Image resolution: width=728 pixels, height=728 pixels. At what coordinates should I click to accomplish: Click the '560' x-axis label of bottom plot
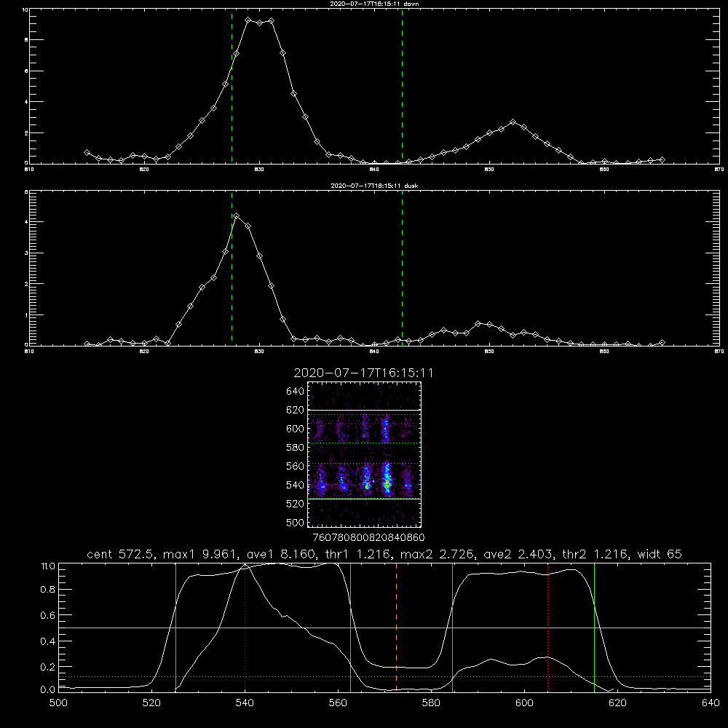(338, 703)
